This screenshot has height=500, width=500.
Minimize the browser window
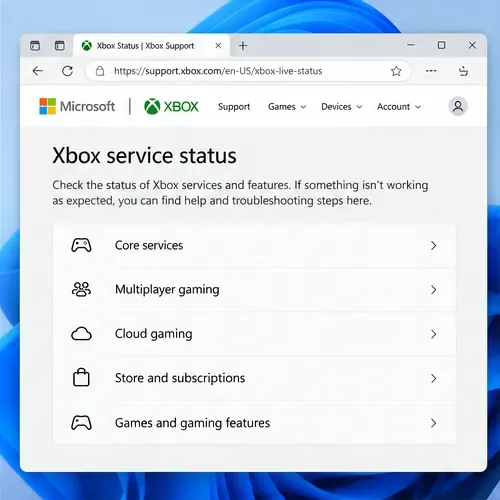[x=411, y=45]
